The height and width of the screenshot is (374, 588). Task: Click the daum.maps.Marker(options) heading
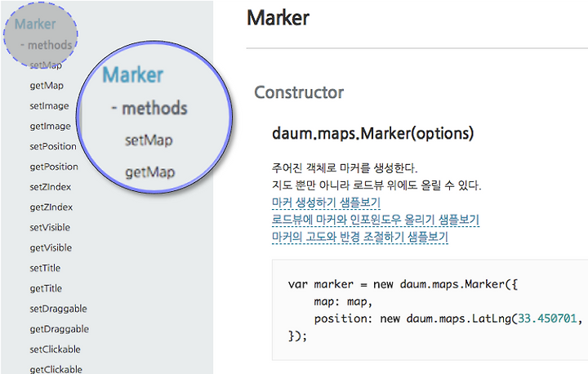[372, 133]
